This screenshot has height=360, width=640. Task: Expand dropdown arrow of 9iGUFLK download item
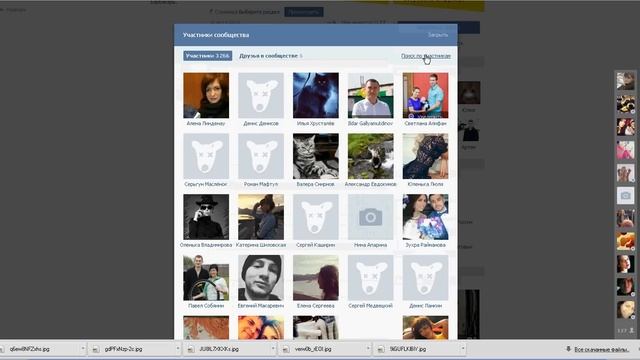(462, 349)
